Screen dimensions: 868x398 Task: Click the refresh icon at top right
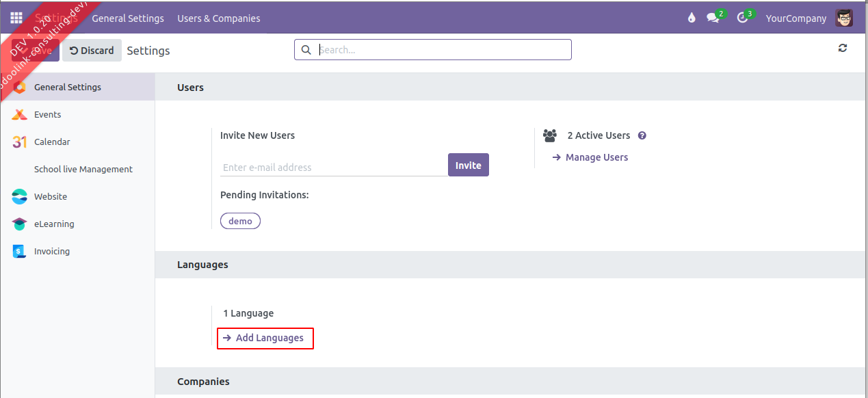[x=843, y=48]
